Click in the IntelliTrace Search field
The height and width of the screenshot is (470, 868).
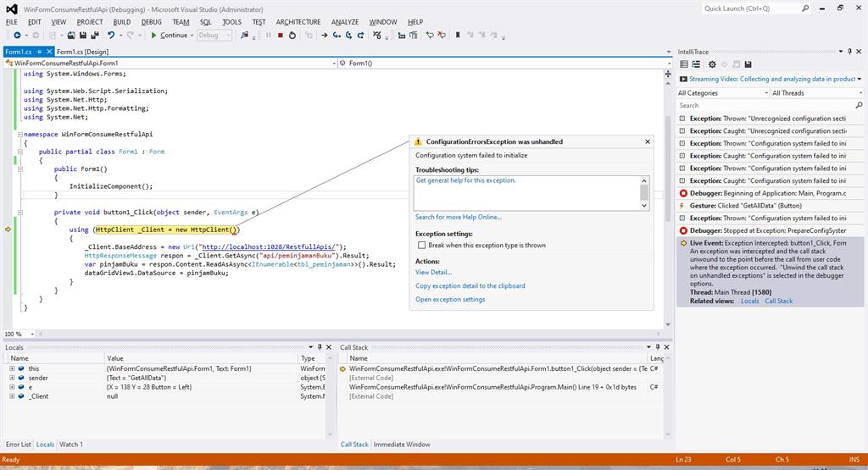(x=765, y=105)
